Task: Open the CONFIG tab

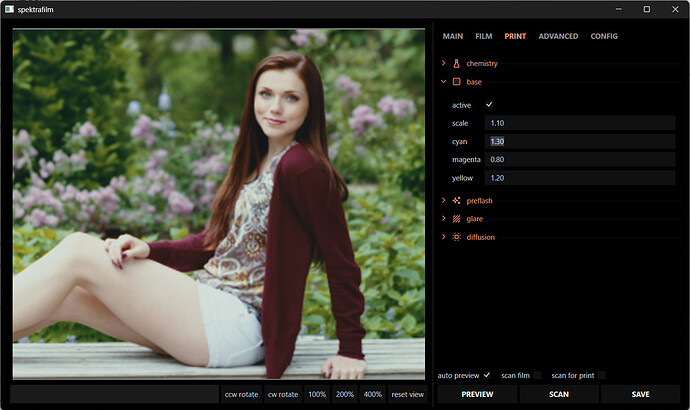Action: (604, 36)
